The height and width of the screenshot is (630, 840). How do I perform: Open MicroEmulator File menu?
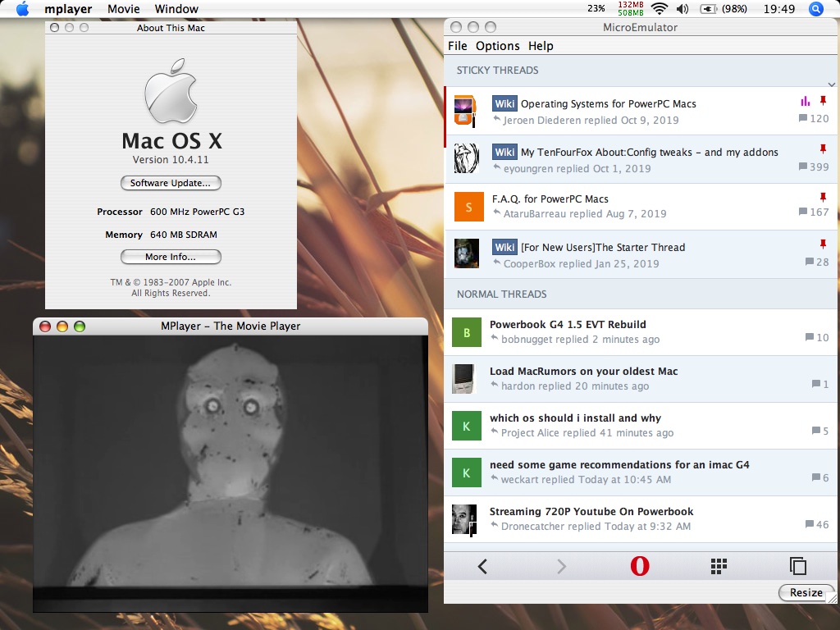pos(458,46)
